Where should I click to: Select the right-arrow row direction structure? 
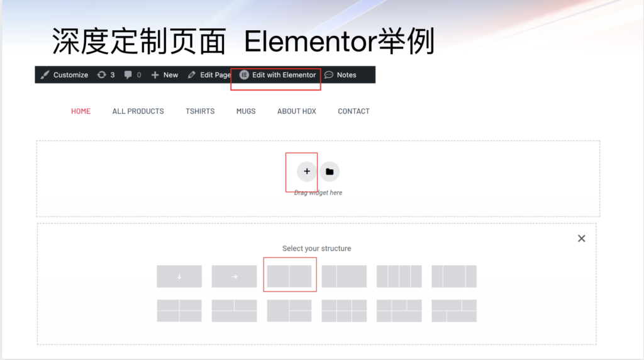click(x=234, y=276)
